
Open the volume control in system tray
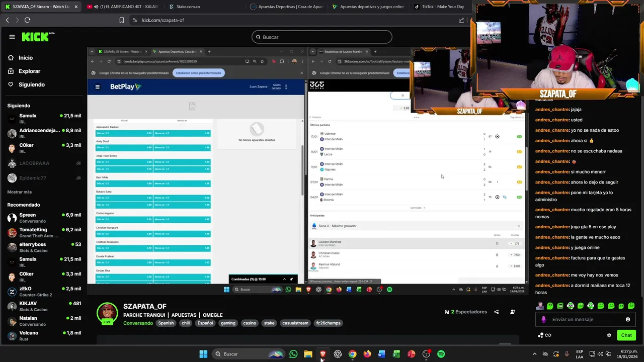(601, 354)
